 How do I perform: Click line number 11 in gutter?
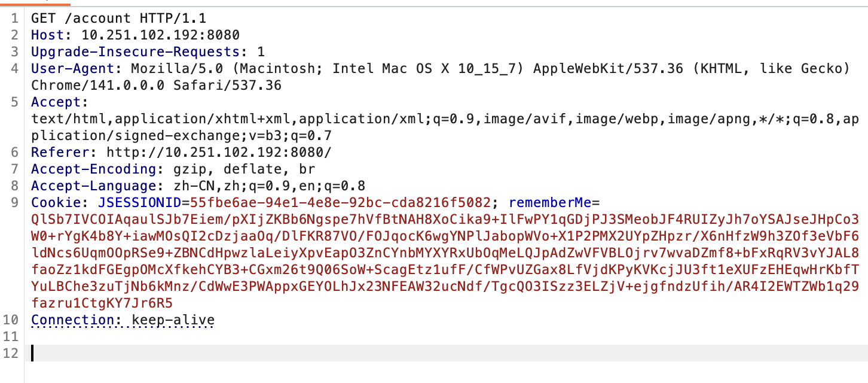tap(11, 337)
